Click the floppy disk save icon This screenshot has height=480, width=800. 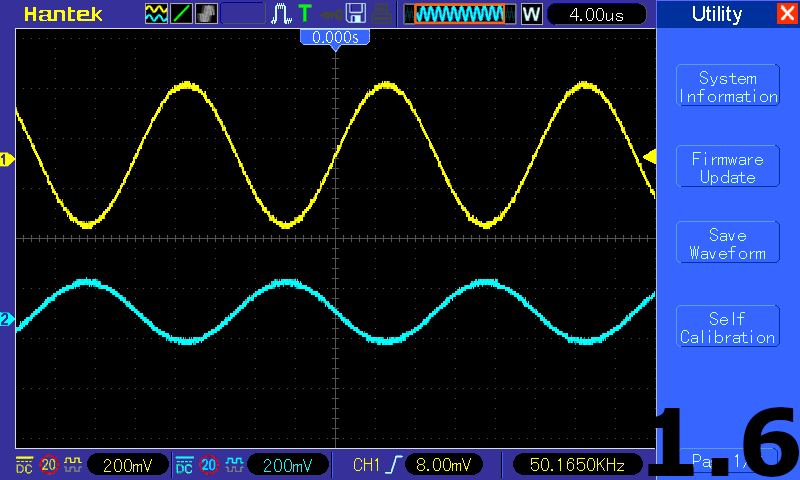pyautogui.click(x=356, y=14)
